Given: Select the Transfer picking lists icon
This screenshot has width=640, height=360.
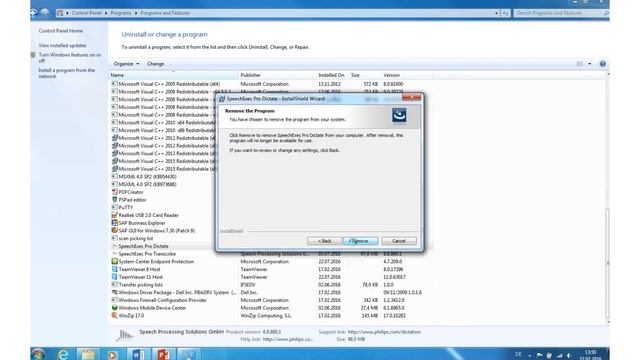Looking at the screenshot, I should click(x=115, y=285).
